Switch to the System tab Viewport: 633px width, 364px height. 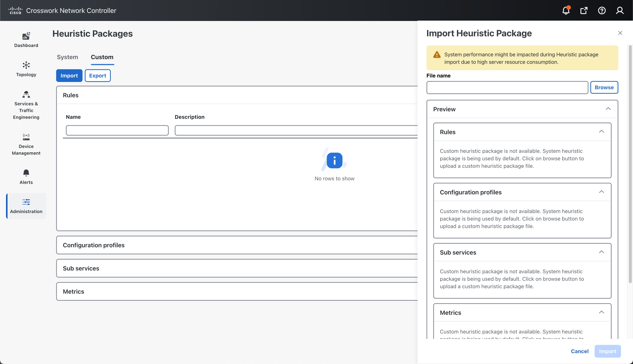(x=67, y=57)
